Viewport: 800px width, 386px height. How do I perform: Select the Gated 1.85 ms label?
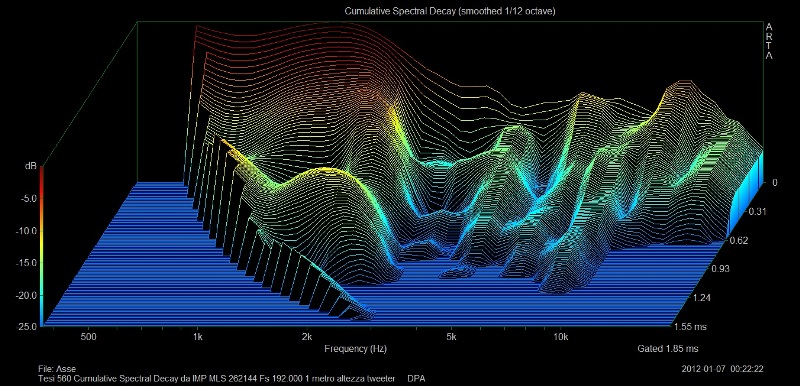point(668,349)
